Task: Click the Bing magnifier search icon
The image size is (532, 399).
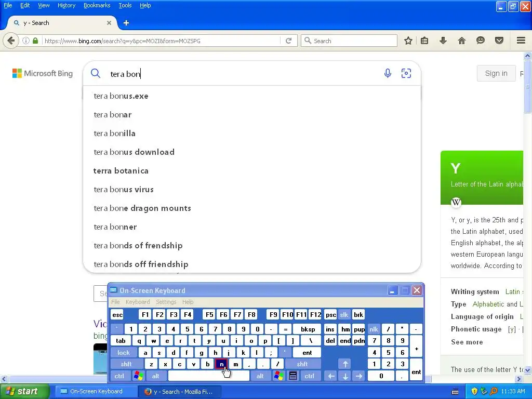Action: pos(96,73)
